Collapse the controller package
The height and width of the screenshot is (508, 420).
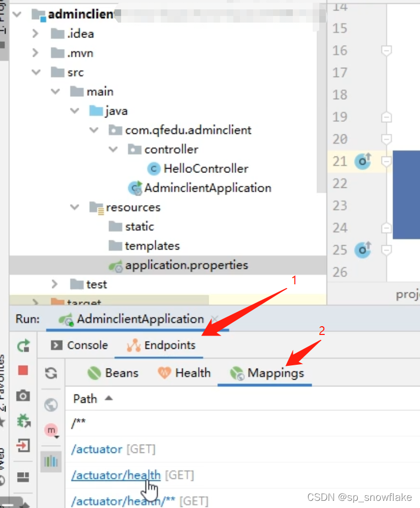pos(113,149)
